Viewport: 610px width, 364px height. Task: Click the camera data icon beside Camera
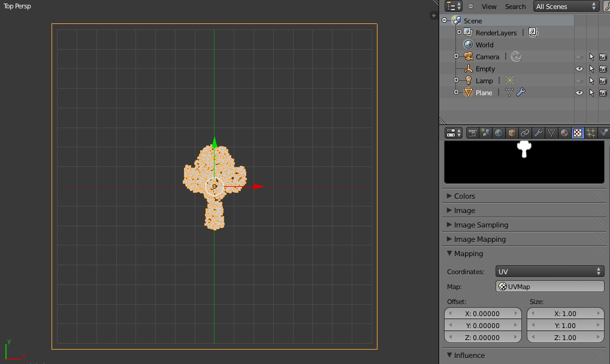[516, 56]
